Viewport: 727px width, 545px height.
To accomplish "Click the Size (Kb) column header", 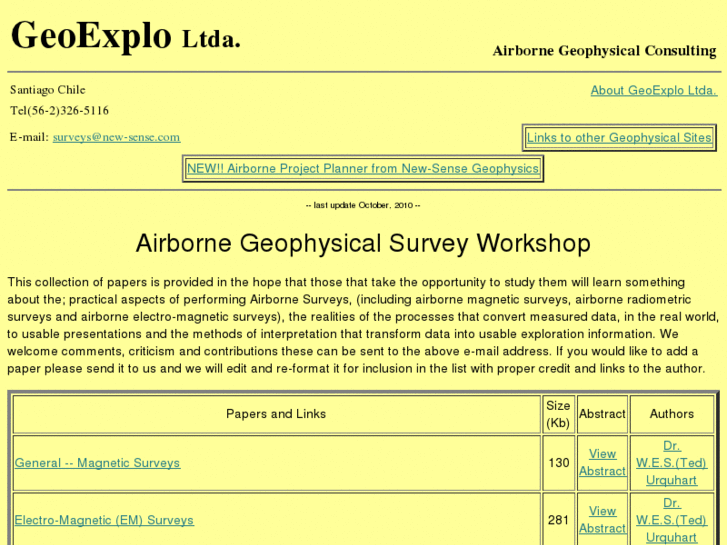I will [558, 414].
